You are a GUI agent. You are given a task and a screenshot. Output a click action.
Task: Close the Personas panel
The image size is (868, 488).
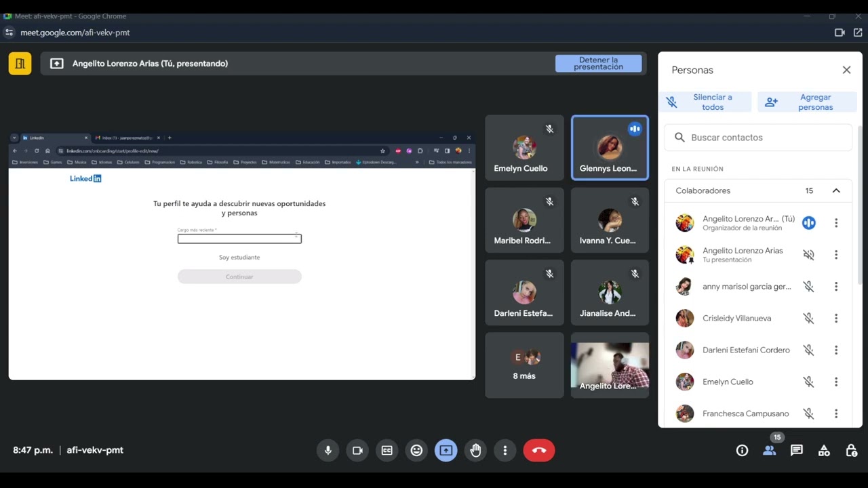tap(846, 70)
